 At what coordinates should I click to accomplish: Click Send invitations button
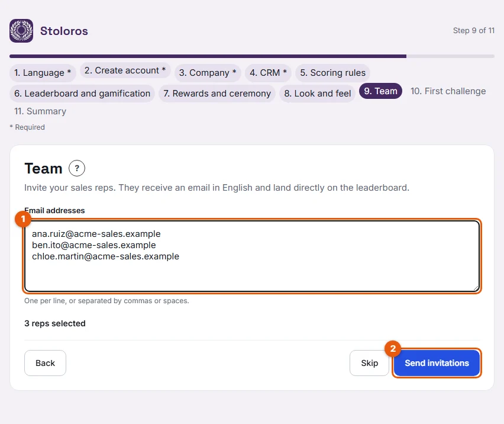pyautogui.click(x=437, y=363)
